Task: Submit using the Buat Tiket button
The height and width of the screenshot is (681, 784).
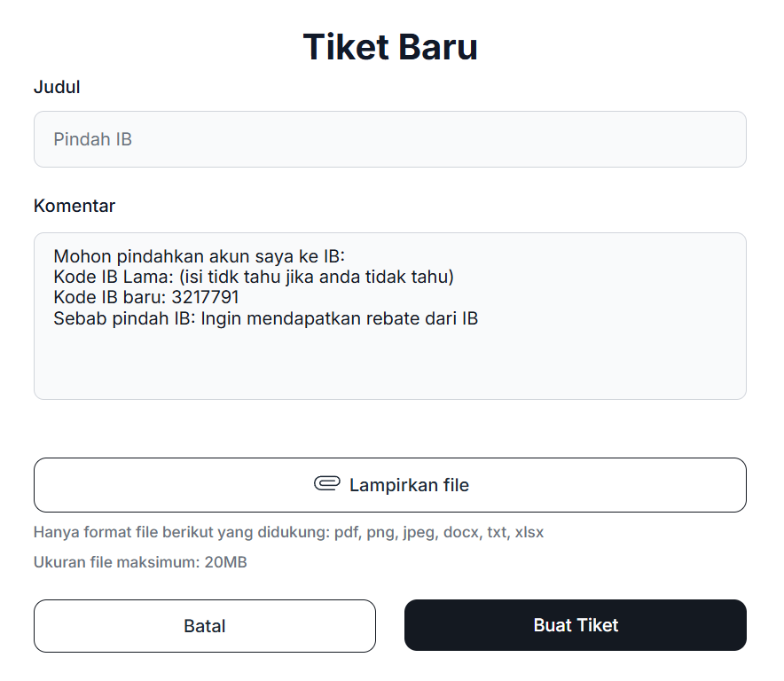Action: tap(576, 625)
